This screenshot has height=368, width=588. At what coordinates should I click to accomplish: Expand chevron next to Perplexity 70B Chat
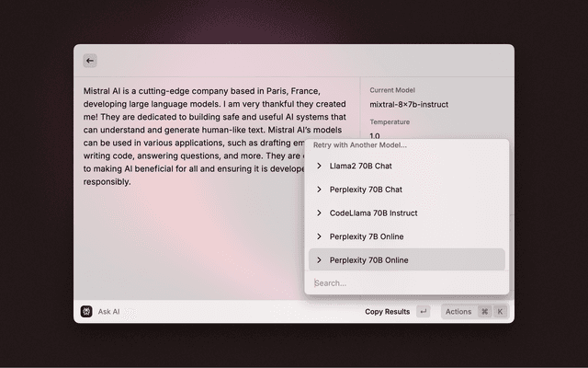tap(319, 190)
